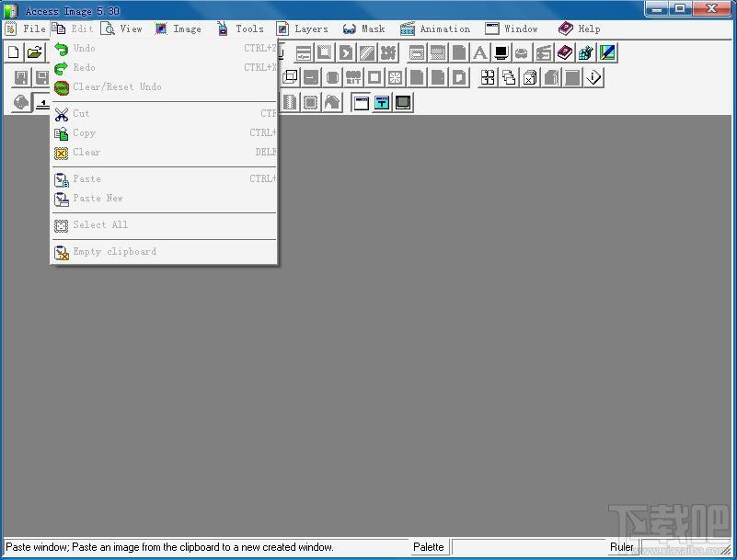Cascade windows with the overlapping windows icon
Viewport: 737px width, 560px height.
click(x=509, y=77)
